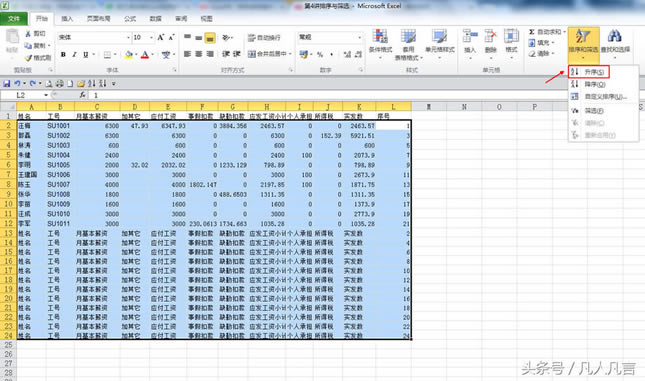
Task: Click the Undo arrow icon
Action: coord(17,84)
